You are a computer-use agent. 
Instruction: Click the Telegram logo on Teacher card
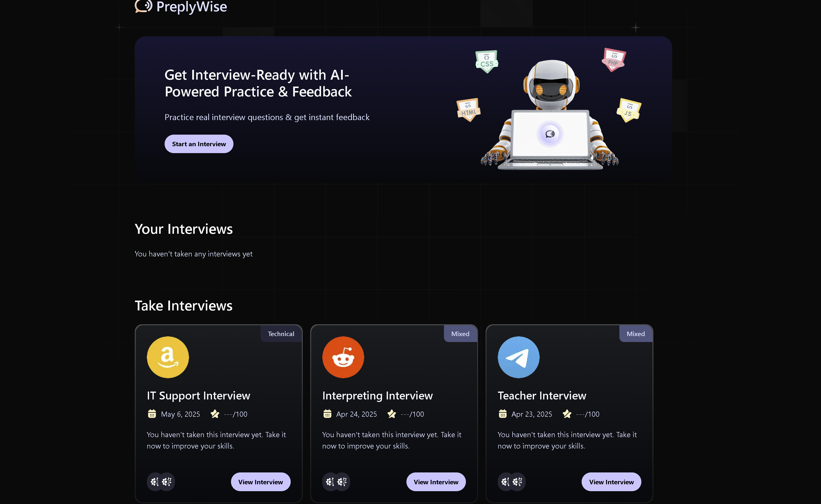coord(518,357)
